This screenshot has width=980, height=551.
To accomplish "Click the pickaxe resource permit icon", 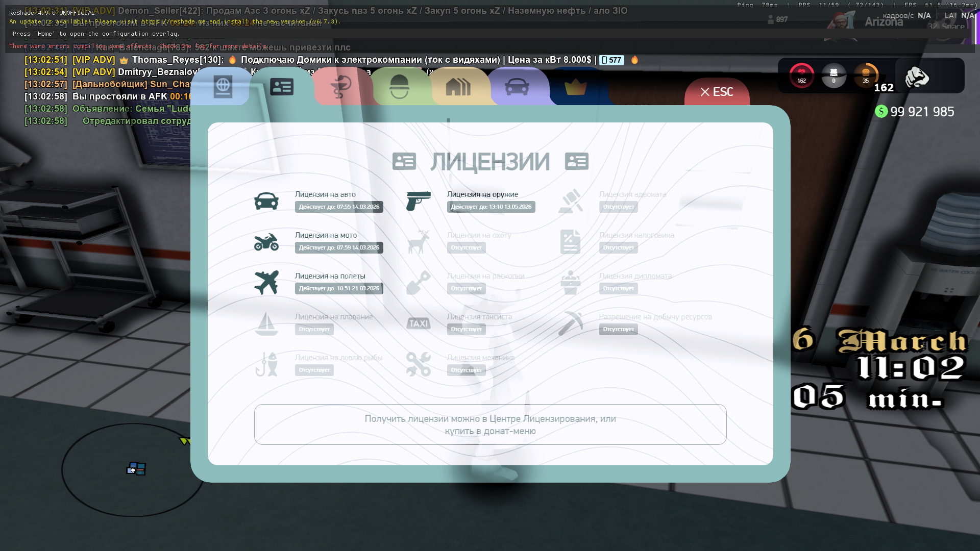I will coord(571,323).
